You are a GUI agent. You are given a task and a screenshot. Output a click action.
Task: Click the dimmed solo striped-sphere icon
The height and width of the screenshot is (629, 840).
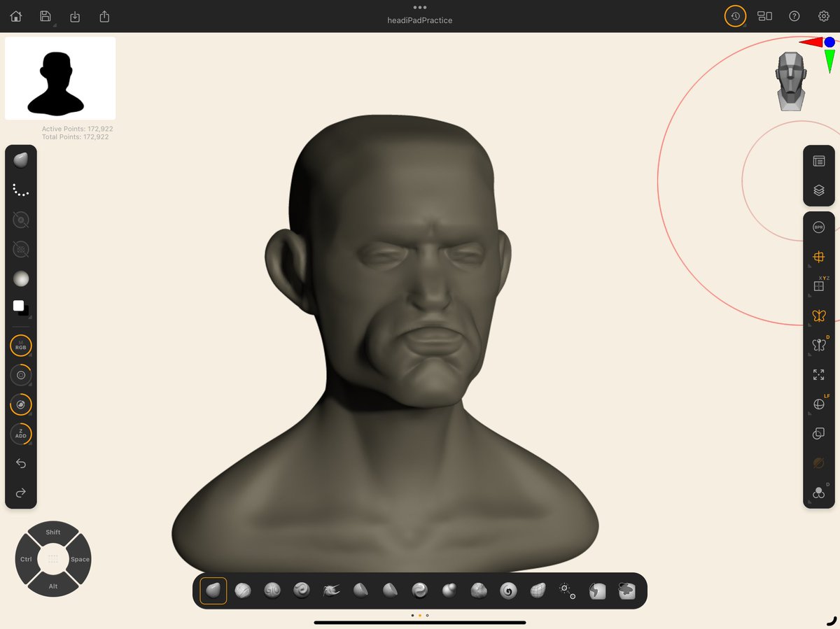click(x=818, y=463)
